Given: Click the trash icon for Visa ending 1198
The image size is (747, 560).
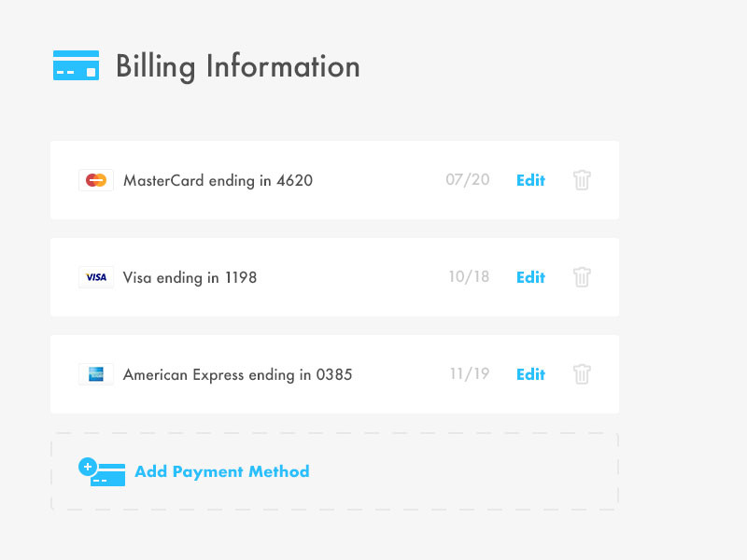Looking at the screenshot, I should coord(582,277).
